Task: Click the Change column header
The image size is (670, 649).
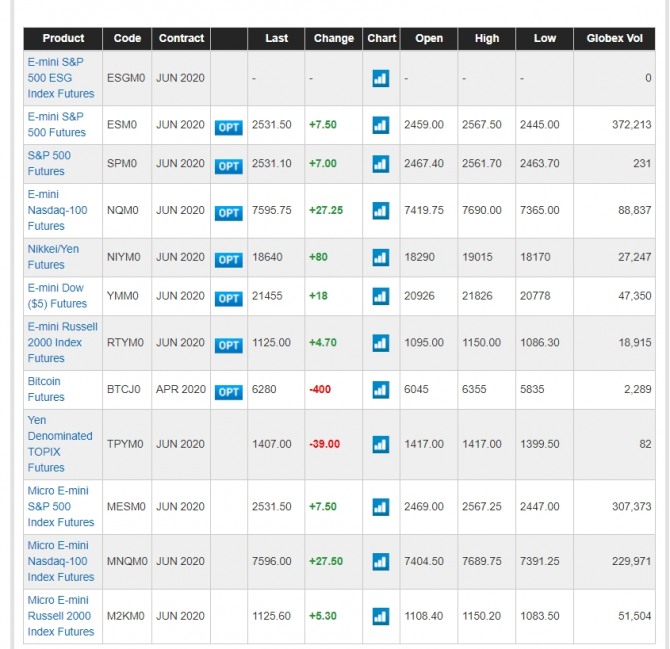Action: [x=333, y=38]
